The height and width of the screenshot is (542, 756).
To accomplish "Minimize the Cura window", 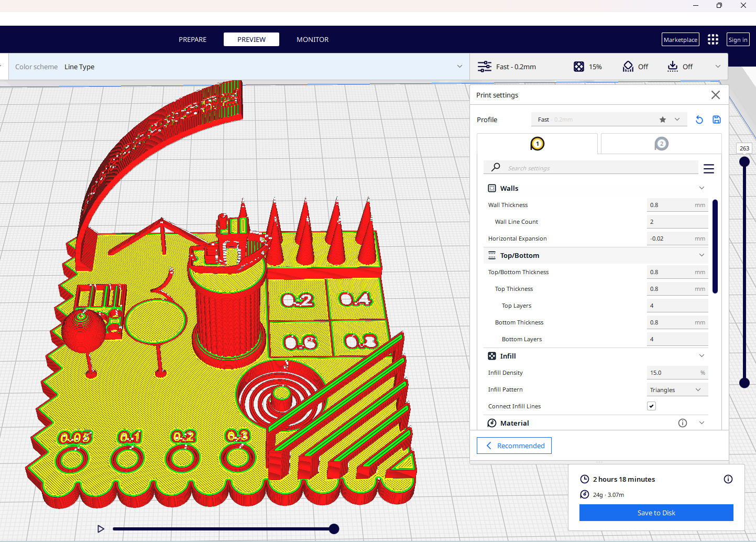I will [696, 5].
